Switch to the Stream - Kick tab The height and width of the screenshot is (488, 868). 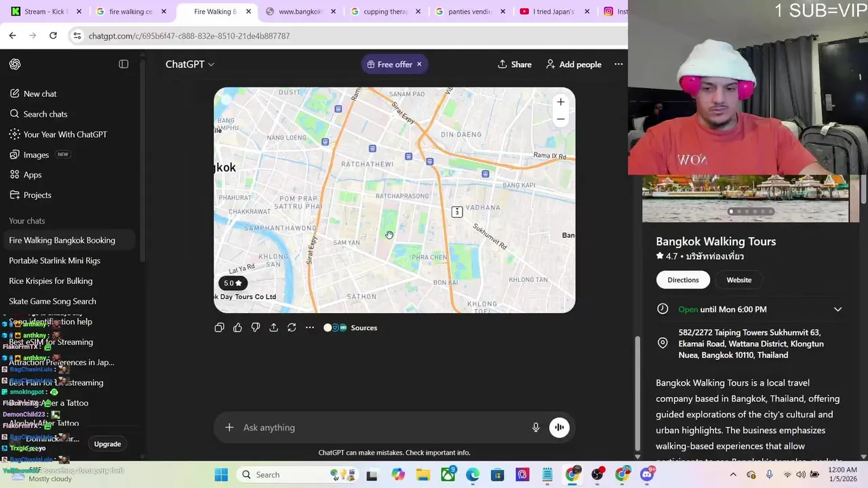tap(45, 12)
